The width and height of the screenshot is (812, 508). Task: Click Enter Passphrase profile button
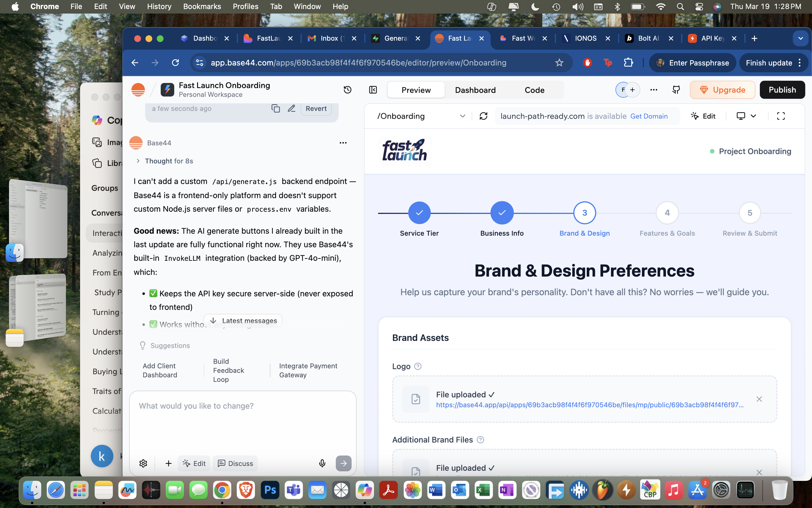tap(693, 62)
